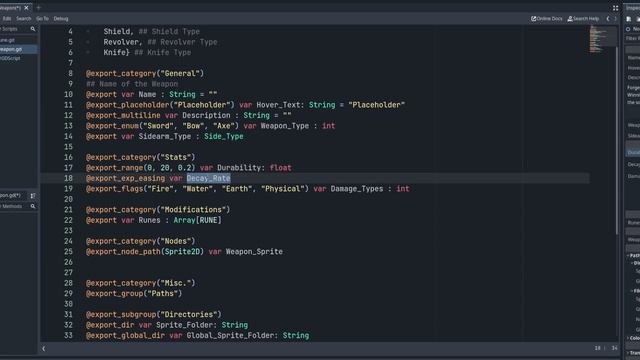Open the Debug menu
Screen dimensions: 640x360
point(61,19)
